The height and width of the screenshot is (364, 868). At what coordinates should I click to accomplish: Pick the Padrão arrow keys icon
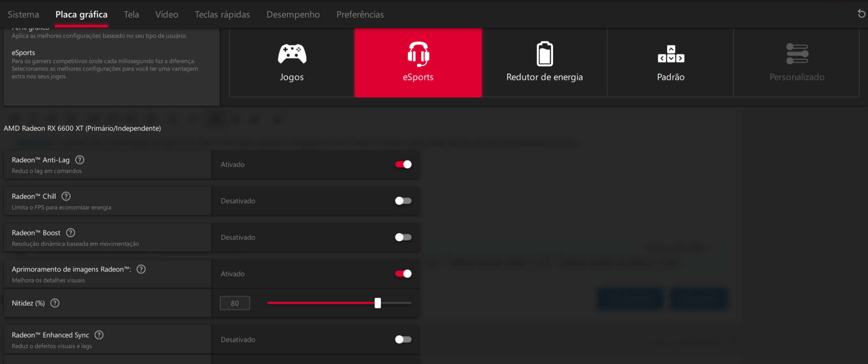tap(671, 54)
